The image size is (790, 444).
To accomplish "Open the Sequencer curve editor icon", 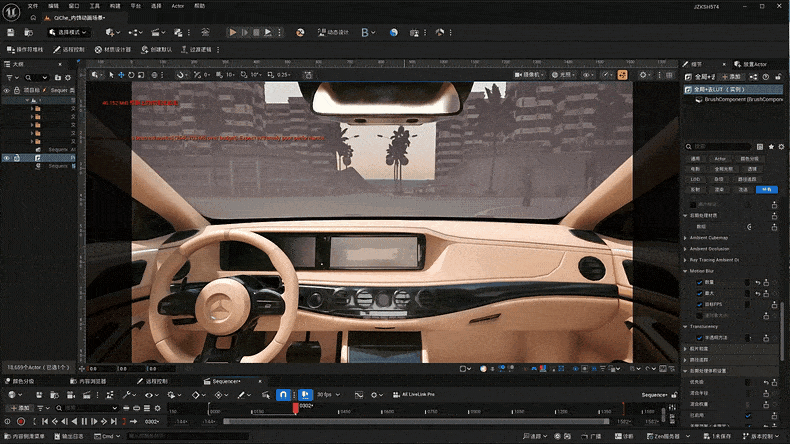I will pyautogui.click(x=359, y=395).
